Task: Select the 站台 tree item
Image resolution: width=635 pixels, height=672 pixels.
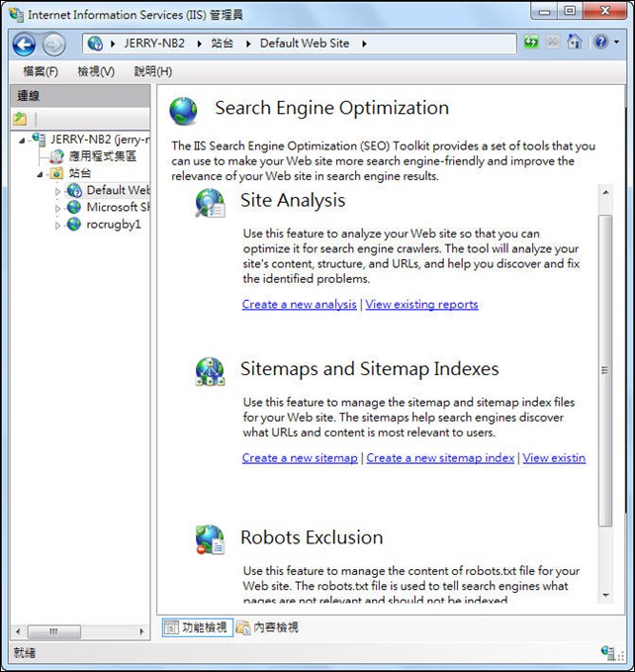Action: (80, 173)
